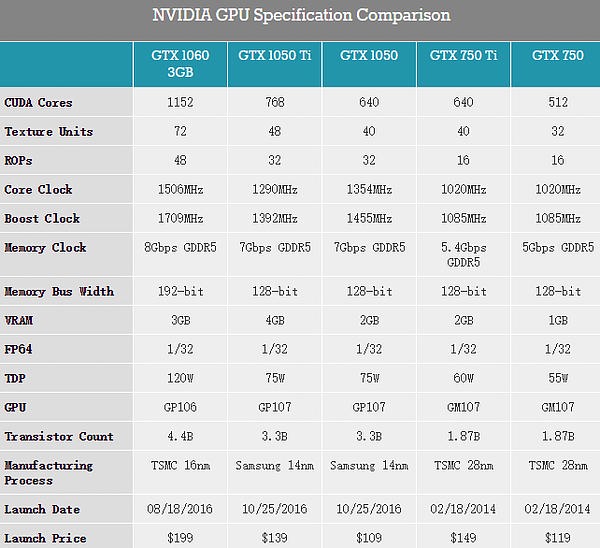Screen dimensions: 600x548
Task: Click the 1455MHz boost clock cell
Action: [x=369, y=219]
